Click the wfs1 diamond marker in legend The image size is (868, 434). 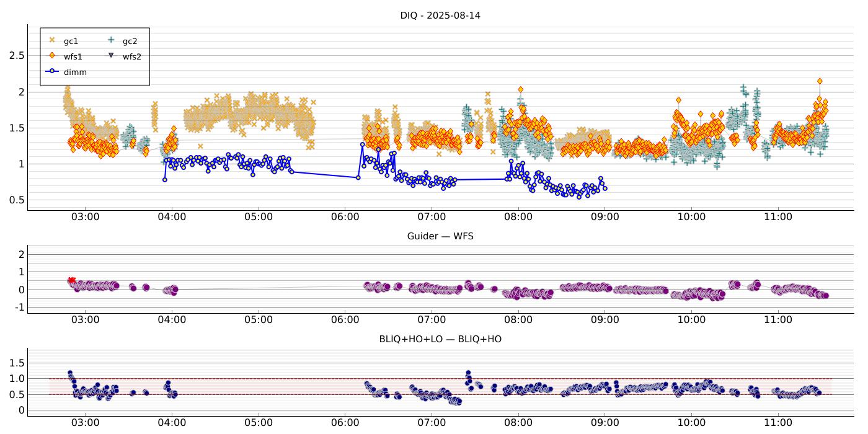[x=52, y=56]
